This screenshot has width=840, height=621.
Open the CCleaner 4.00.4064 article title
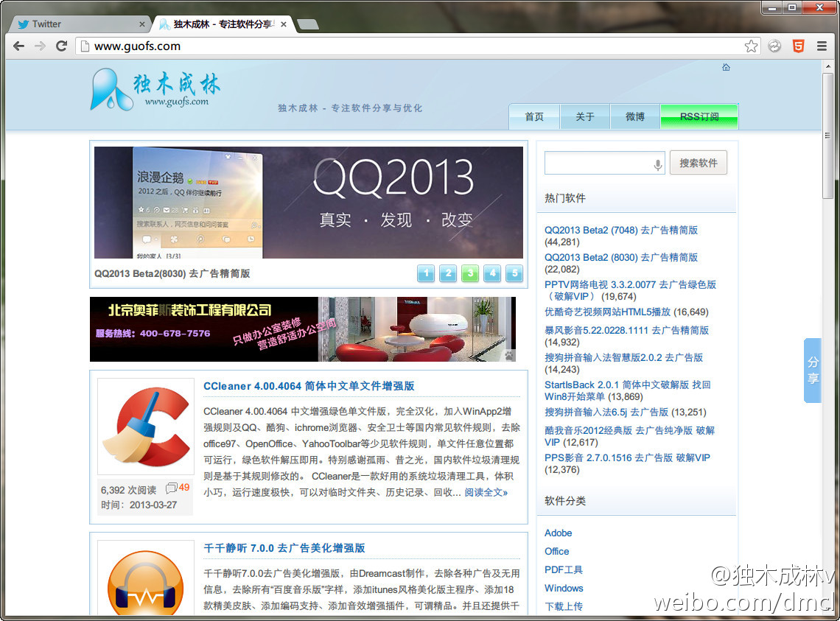(x=309, y=386)
